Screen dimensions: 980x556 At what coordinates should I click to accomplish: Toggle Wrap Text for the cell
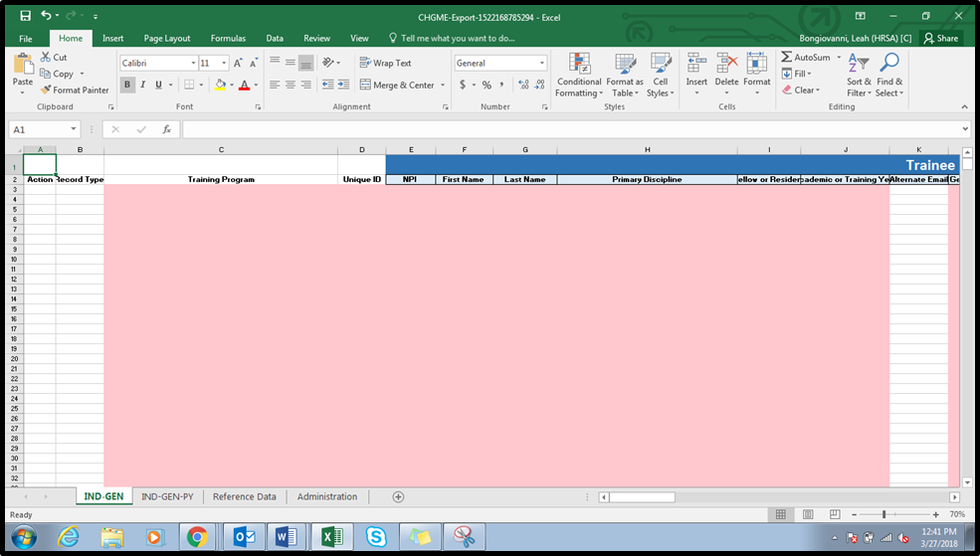point(385,63)
